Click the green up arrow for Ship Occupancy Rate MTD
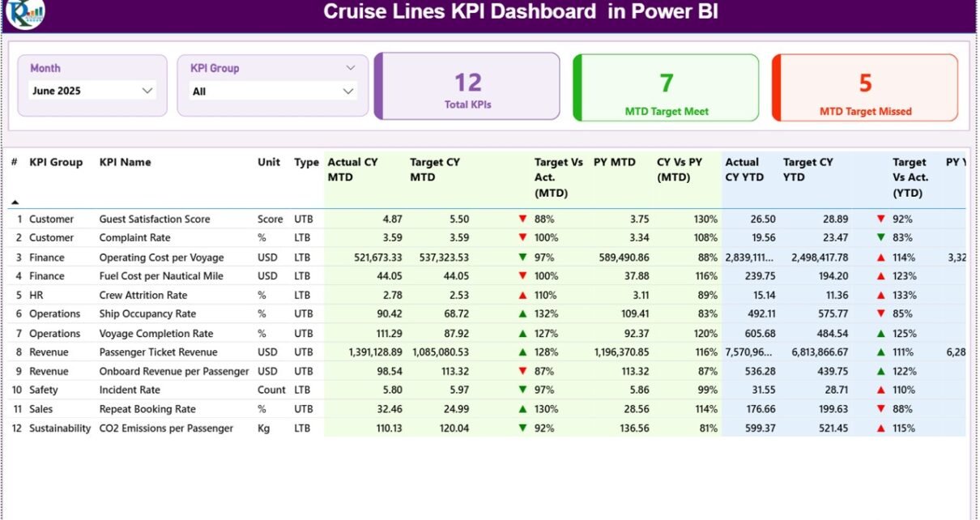The width and height of the screenshot is (980, 520). tap(522, 314)
